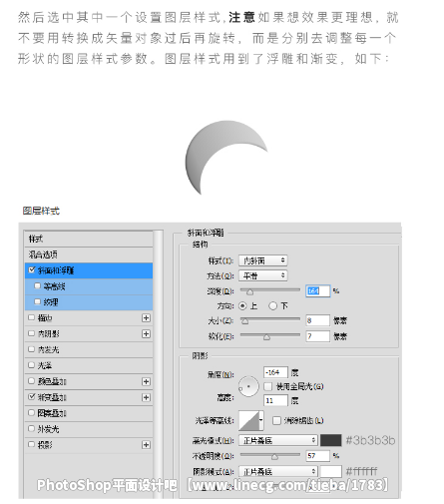Open the 样式 dropdown showing 内斜面

tap(263, 260)
